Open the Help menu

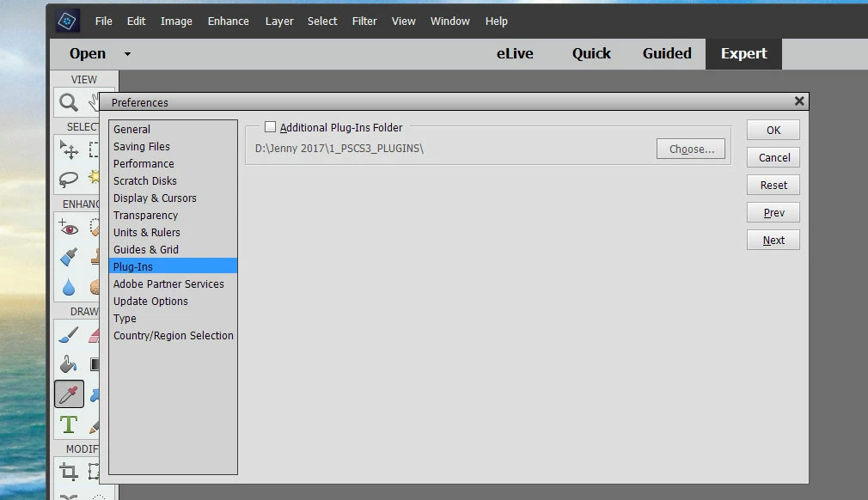[496, 21]
